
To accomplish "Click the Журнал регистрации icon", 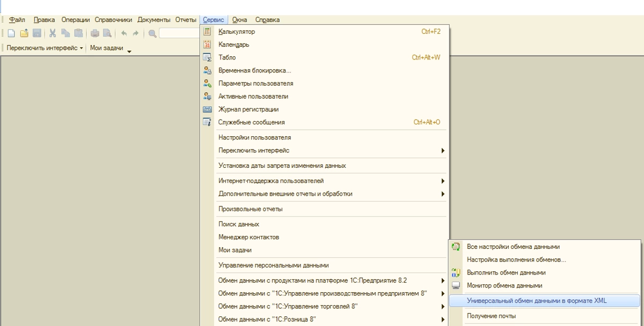I will (x=207, y=109).
